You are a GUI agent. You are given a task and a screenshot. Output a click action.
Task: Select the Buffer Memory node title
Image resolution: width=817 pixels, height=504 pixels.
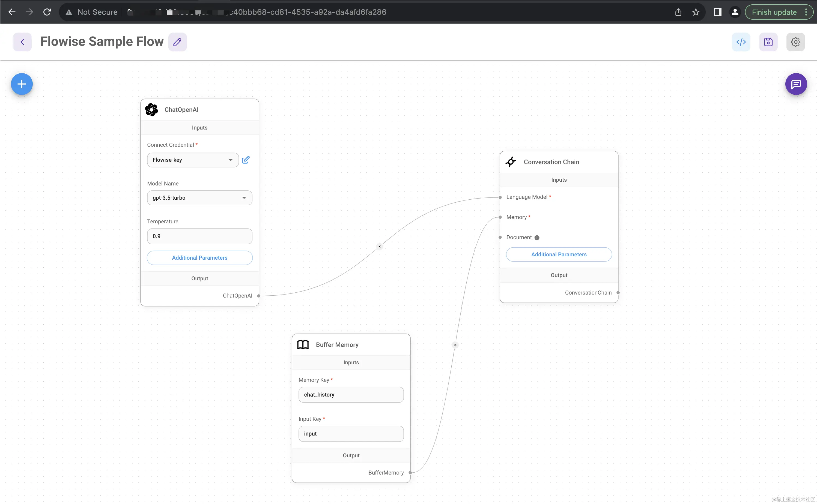coord(337,345)
